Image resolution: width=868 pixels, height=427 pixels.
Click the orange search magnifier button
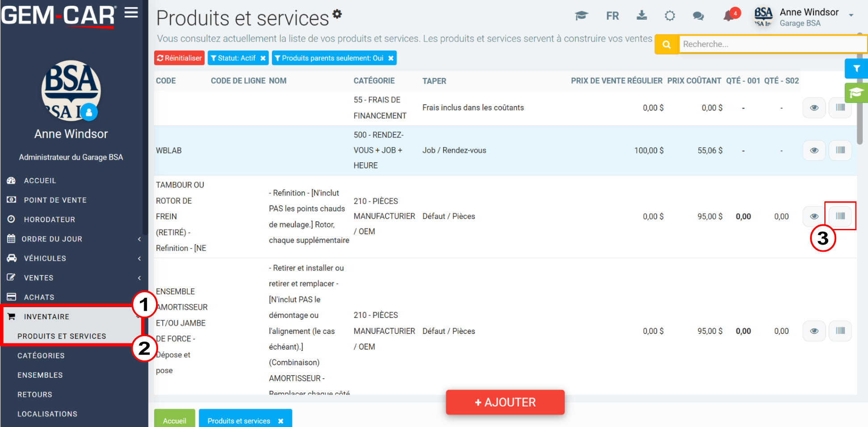point(667,44)
